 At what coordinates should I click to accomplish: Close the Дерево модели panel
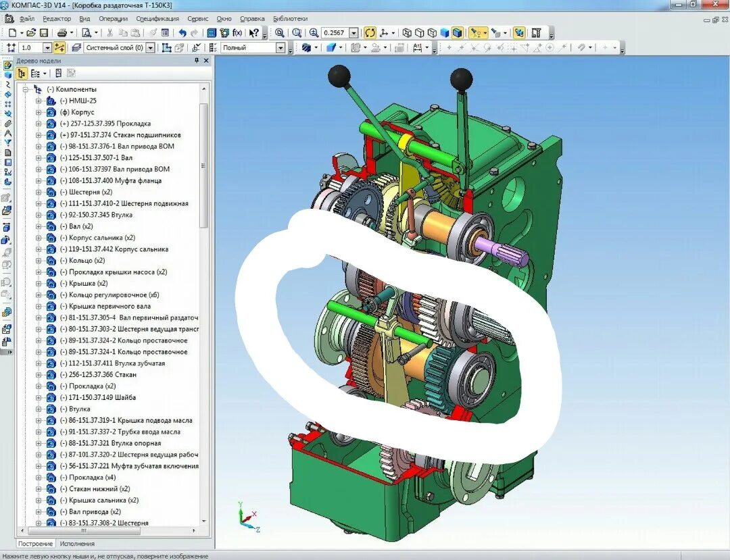[x=206, y=61]
